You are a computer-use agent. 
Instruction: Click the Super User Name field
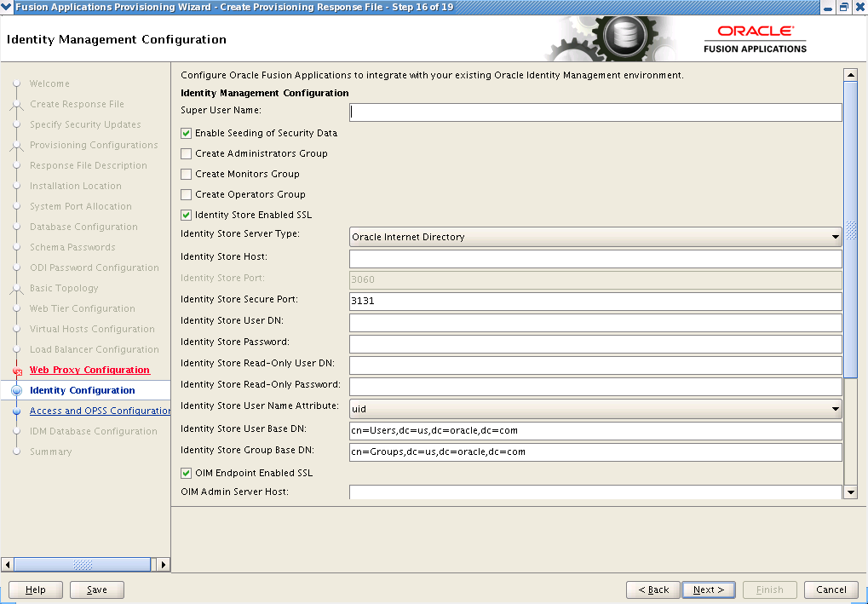point(595,112)
